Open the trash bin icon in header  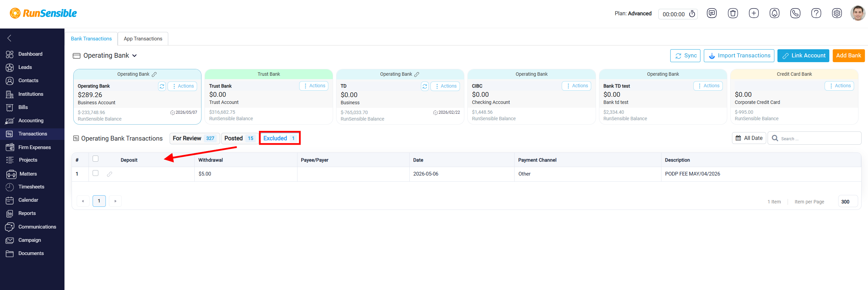(733, 13)
